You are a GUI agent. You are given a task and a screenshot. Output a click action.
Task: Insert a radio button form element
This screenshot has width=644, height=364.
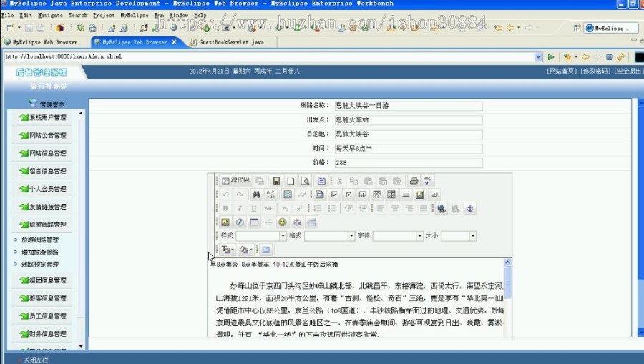(348, 195)
